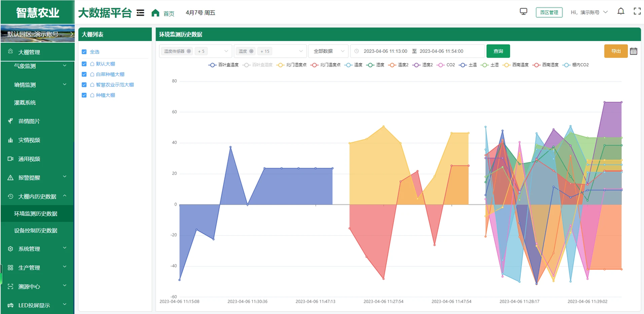
Task: Toggle the fullscreen icon
Action: tap(637, 11)
